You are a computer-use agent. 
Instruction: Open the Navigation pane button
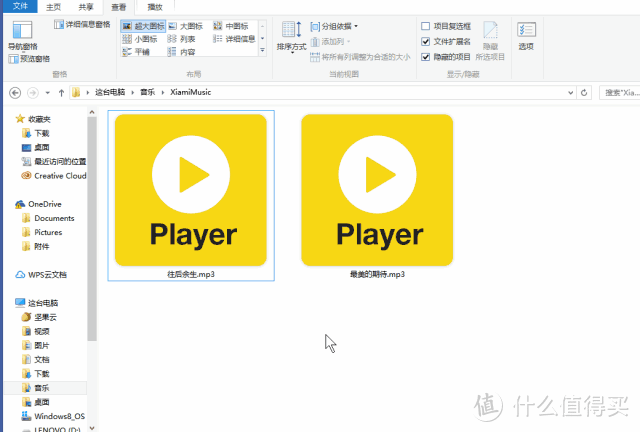(x=22, y=36)
